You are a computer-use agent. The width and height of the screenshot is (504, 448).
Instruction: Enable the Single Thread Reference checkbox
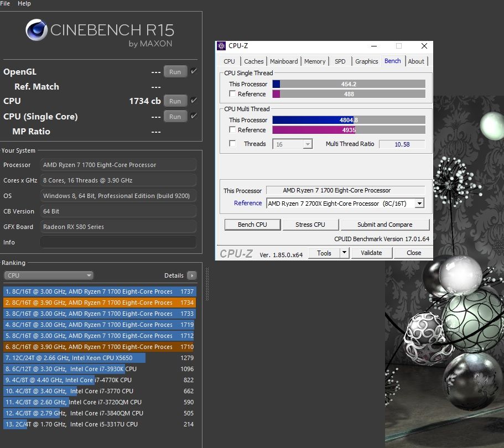[x=232, y=94]
